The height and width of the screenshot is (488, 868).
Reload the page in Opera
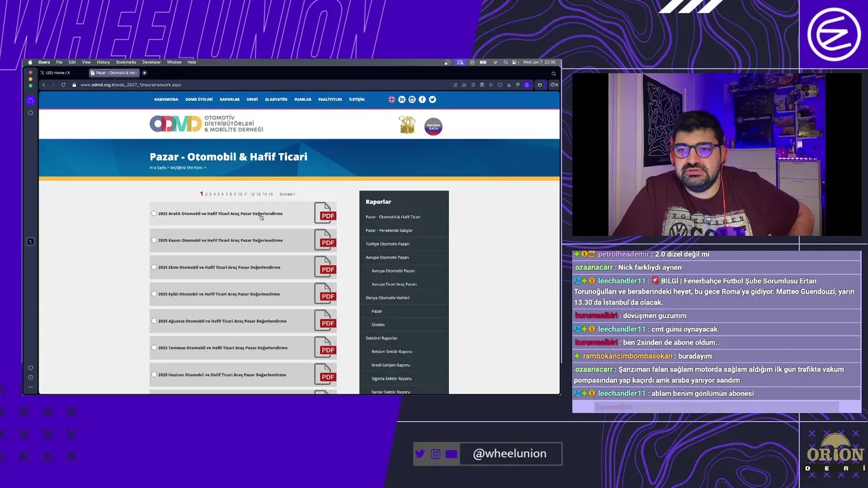63,85
